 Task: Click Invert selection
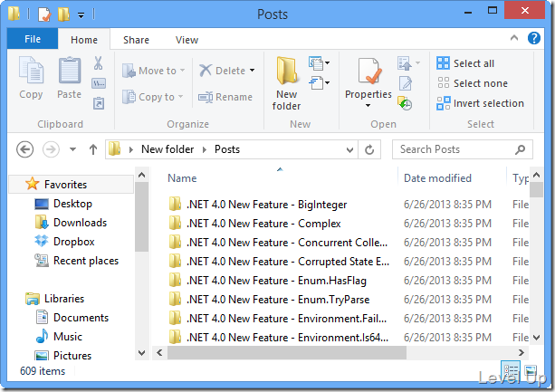(x=481, y=103)
